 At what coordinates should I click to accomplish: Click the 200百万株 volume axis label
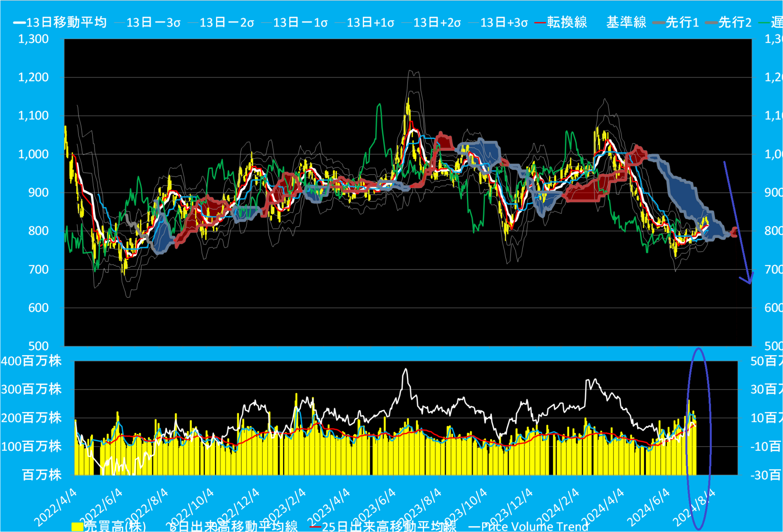(31, 418)
